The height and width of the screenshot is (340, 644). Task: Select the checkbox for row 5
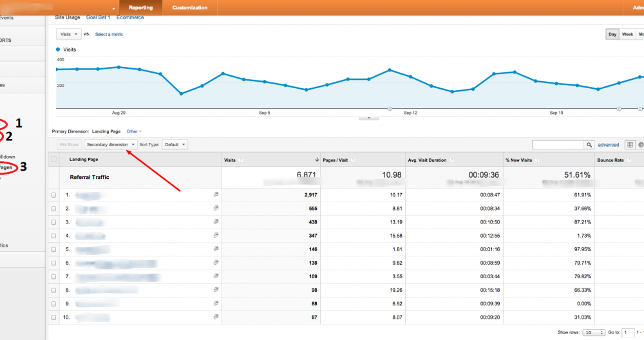[53, 249]
